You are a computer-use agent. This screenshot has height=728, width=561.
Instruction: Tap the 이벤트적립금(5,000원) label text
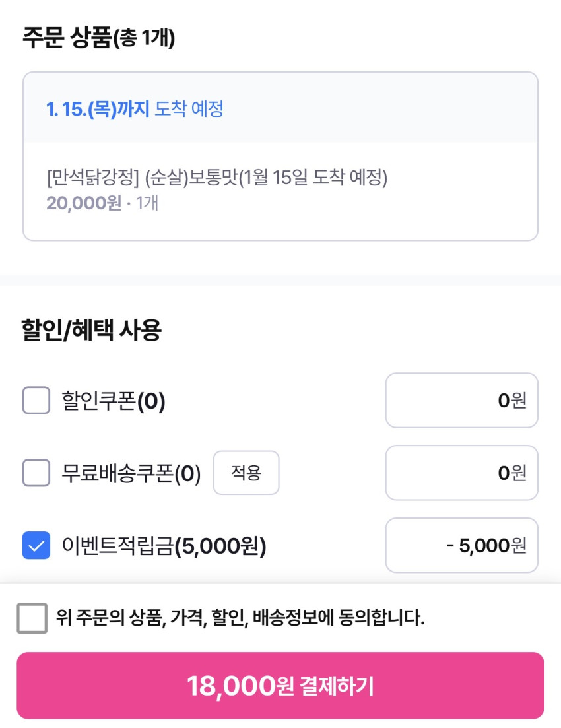click(164, 546)
